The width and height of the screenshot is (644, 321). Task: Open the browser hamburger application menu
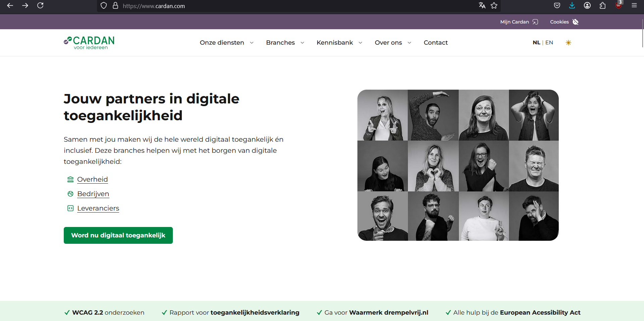[x=634, y=5]
